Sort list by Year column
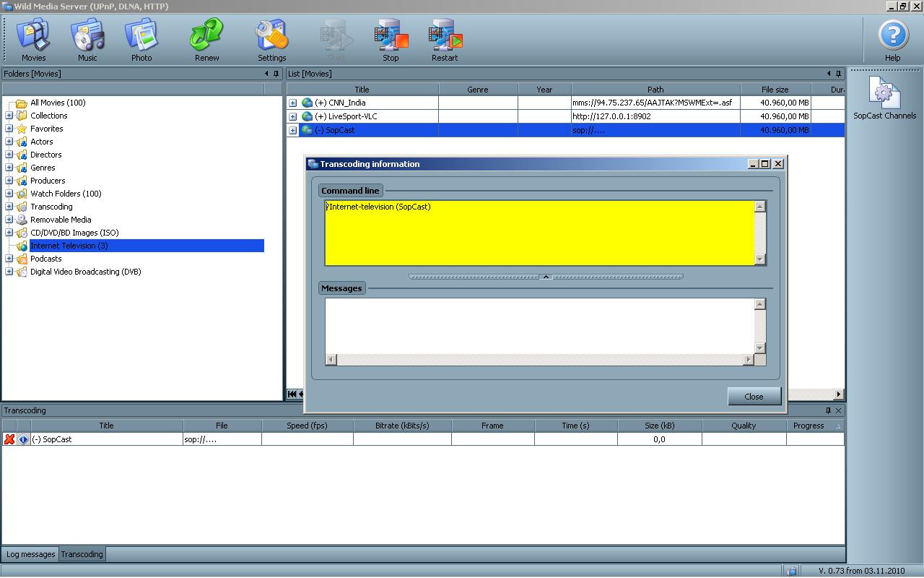The width and height of the screenshot is (924, 578). click(x=544, y=90)
